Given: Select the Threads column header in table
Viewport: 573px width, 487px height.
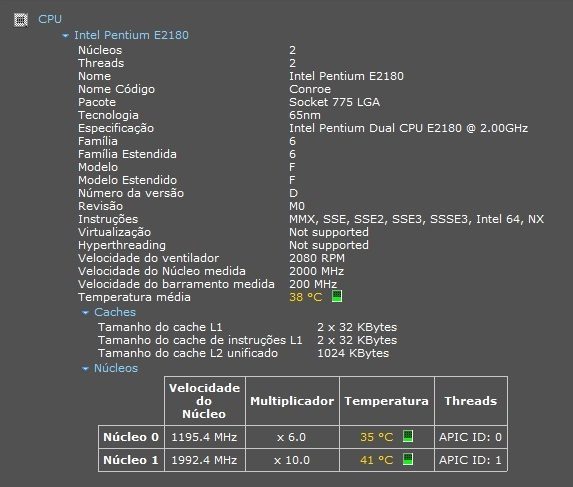Looking at the screenshot, I should [x=471, y=401].
